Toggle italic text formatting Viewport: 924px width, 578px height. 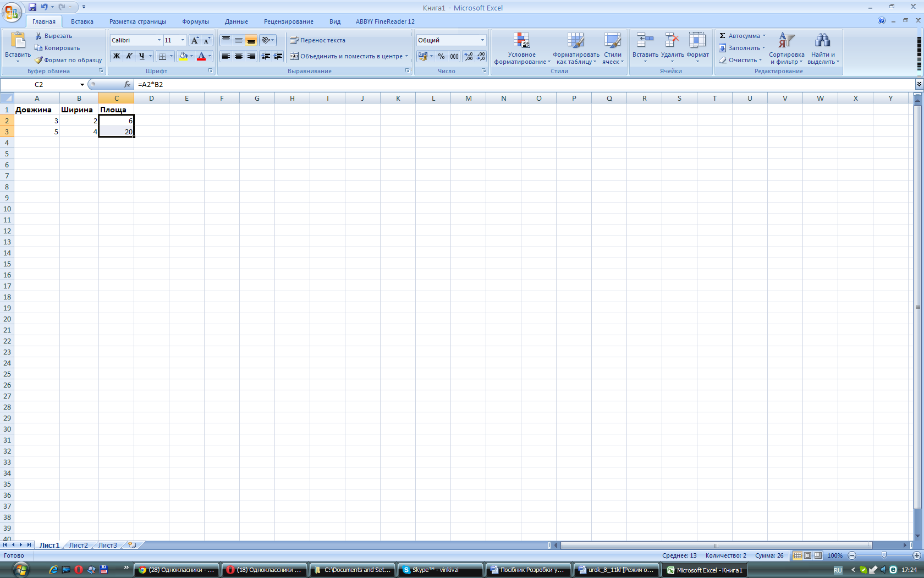pos(129,56)
